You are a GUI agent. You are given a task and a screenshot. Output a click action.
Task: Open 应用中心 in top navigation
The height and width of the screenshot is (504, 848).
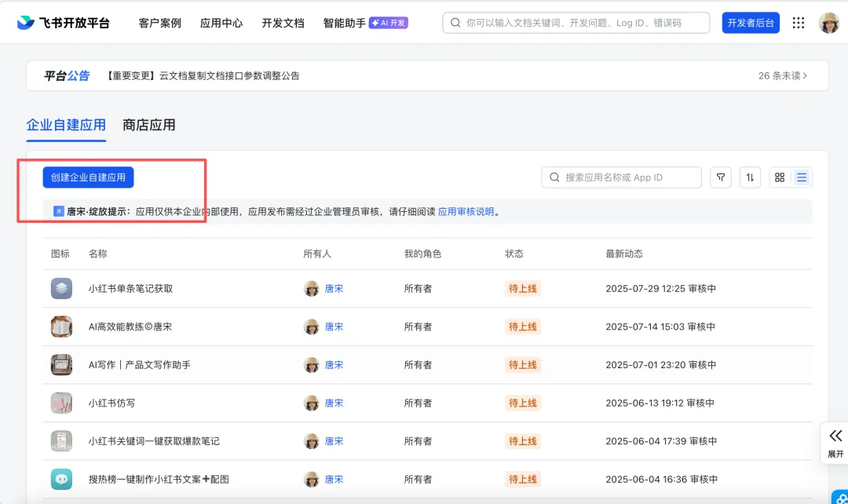[x=221, y=24]
